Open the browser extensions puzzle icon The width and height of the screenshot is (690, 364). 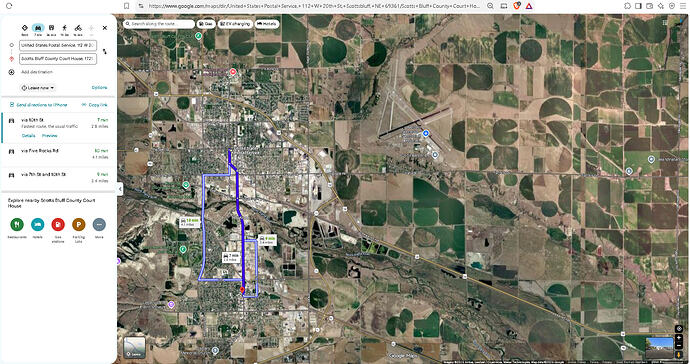[628, 6]
